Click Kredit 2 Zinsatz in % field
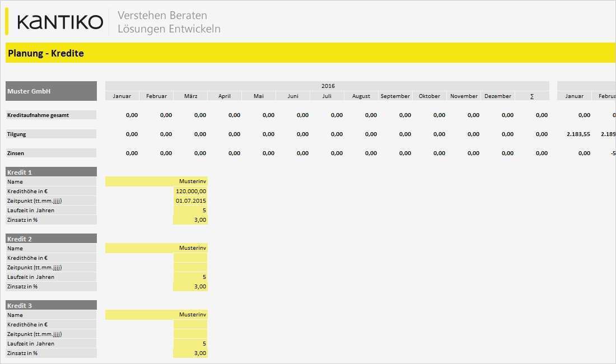The width and height of the screenshot is (616, 364). [x=190, y=287]
